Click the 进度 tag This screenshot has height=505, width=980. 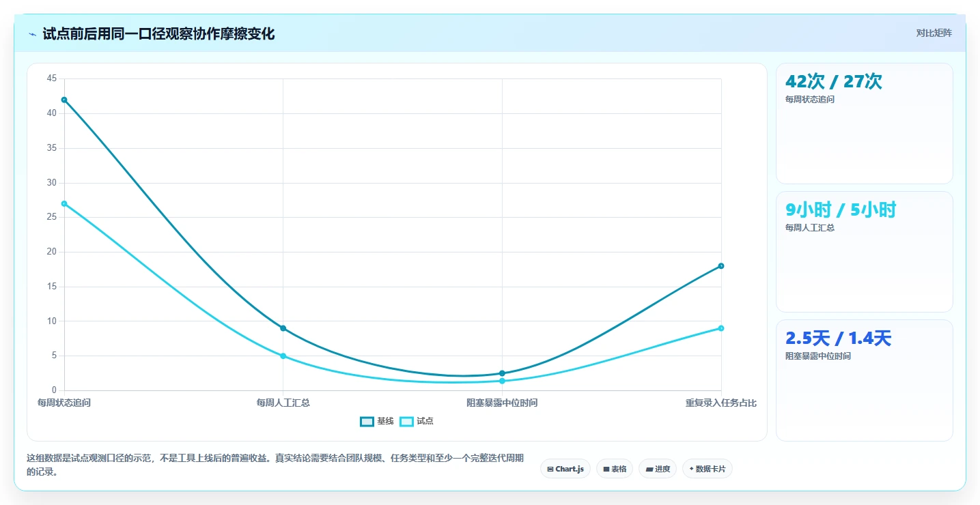[x=658, y=469]
